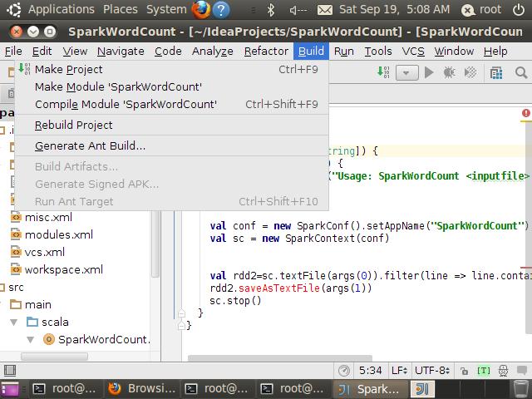Open Applications menu in top panel

pos(61,9)
